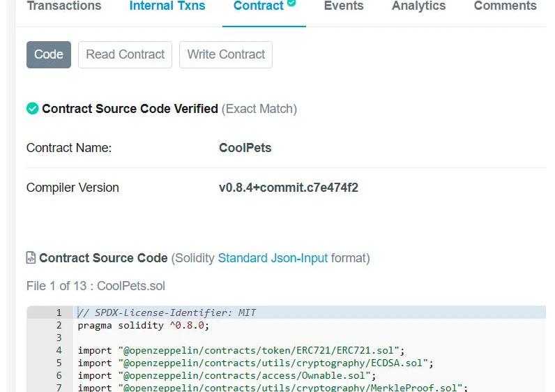The height and width of the screenshot is (392, 555).
Task: Follow the Standard Json-Input link
Action: coord(273,258)
